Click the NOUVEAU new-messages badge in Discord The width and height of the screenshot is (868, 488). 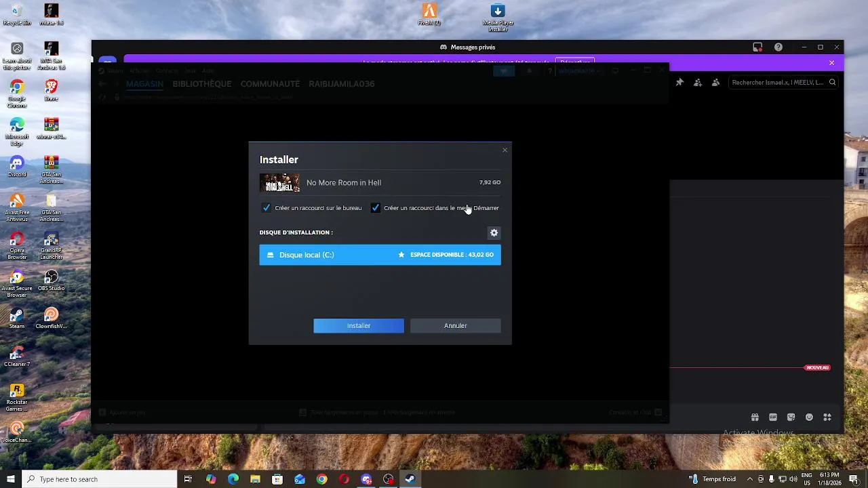tap(817, 368)
